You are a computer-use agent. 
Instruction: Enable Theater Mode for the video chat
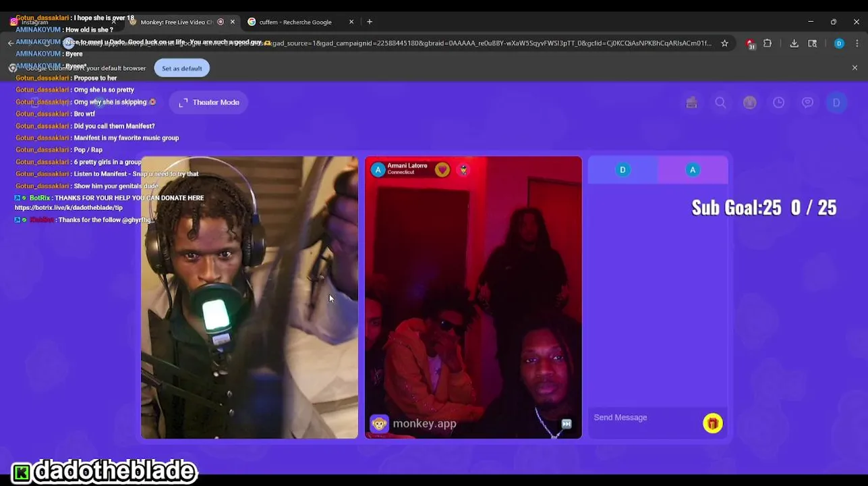[209, 103]
